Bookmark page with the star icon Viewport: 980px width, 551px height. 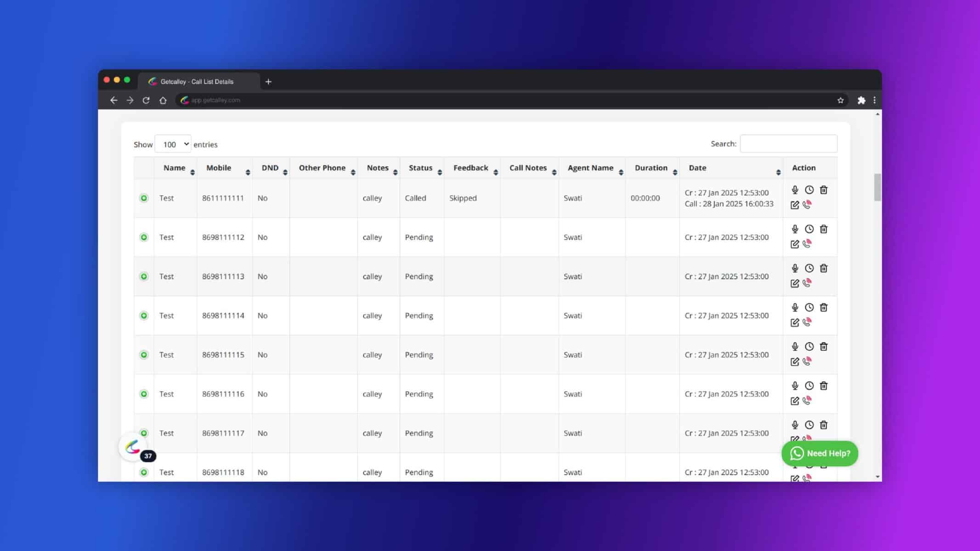click(x=840, y=100)
